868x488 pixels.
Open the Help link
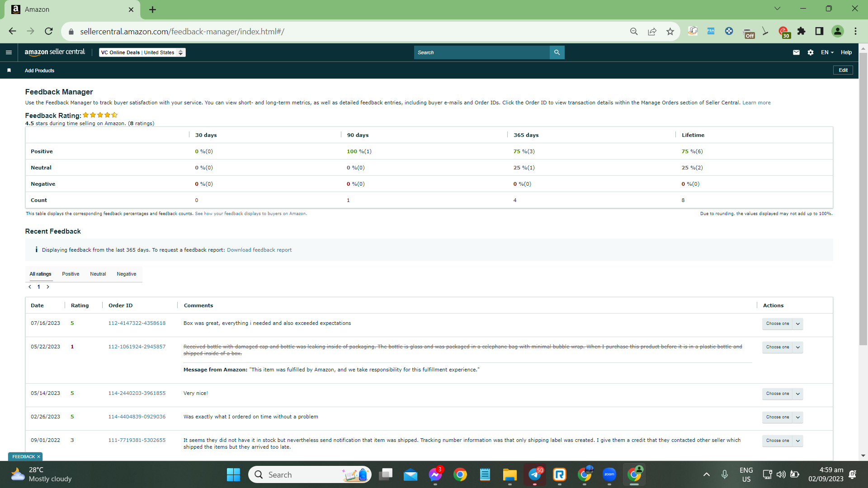coord(846,52)
